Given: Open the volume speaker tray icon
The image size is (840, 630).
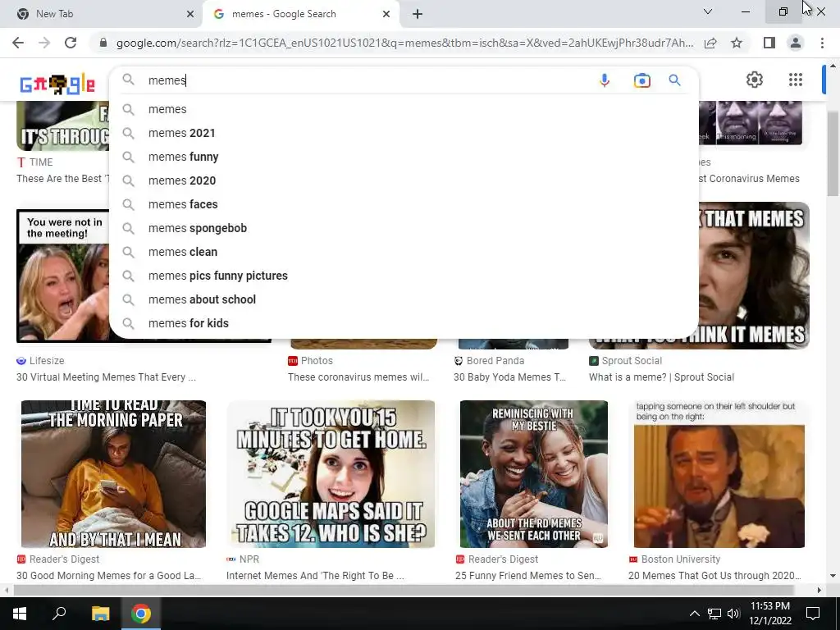Looking at the screenshot, I should (x=733, y=614).
